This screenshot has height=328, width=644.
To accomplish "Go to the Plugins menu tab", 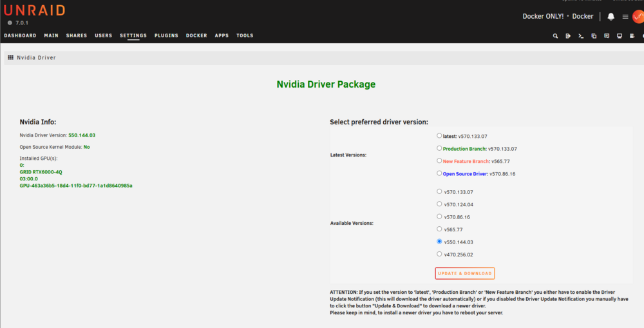I will (166, 35).
